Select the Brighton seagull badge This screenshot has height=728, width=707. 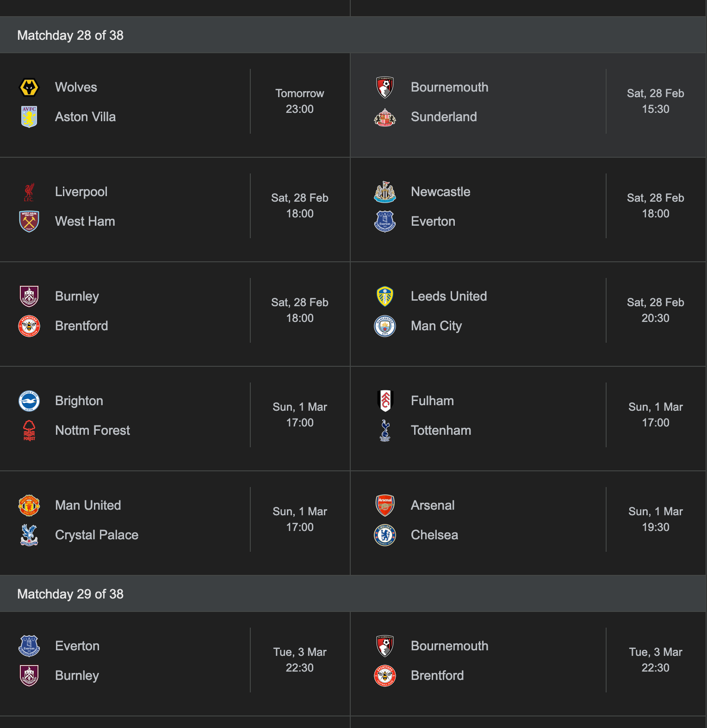29,401
